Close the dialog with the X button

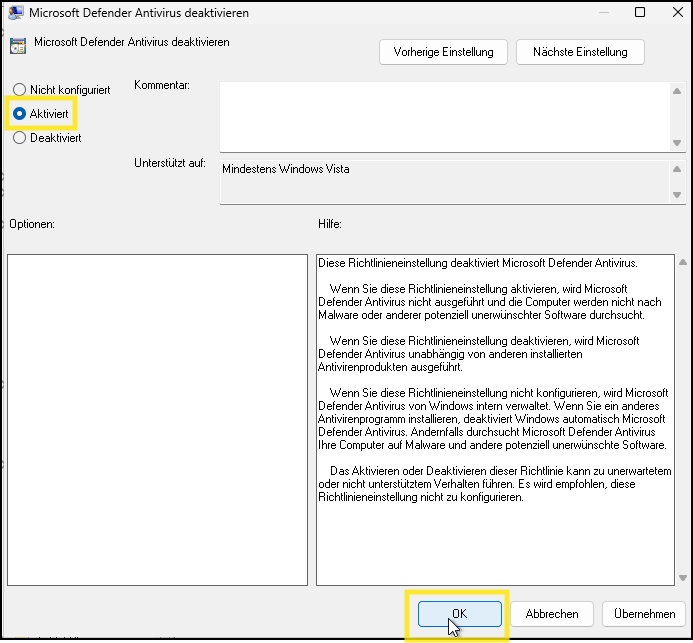coord(678,12)
